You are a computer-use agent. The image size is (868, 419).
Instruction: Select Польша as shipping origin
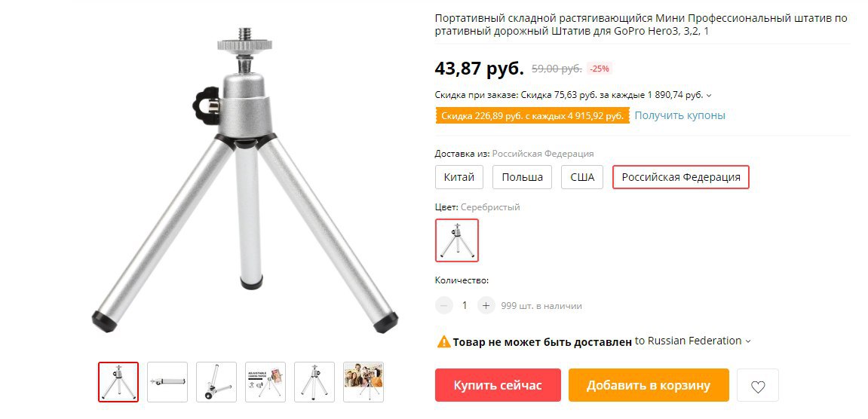pyautogui.click(x=522, y=177)
